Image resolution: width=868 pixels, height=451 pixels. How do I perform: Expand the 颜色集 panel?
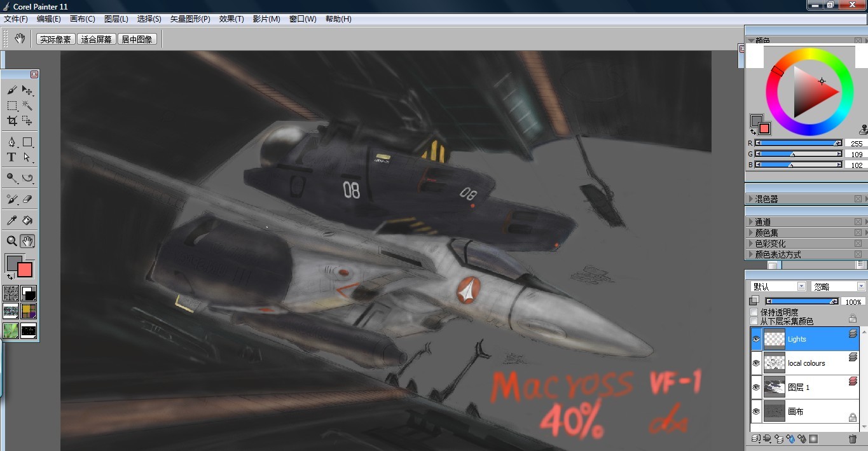[x=751, y=233]
